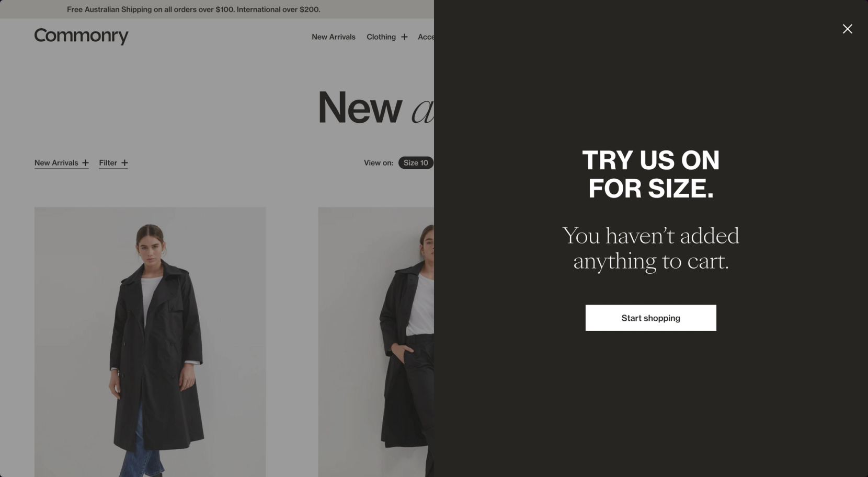This screenshot has width=868, height=477.
Task: Expand the plus icon next to Clothing
Action: pos(404,37)
